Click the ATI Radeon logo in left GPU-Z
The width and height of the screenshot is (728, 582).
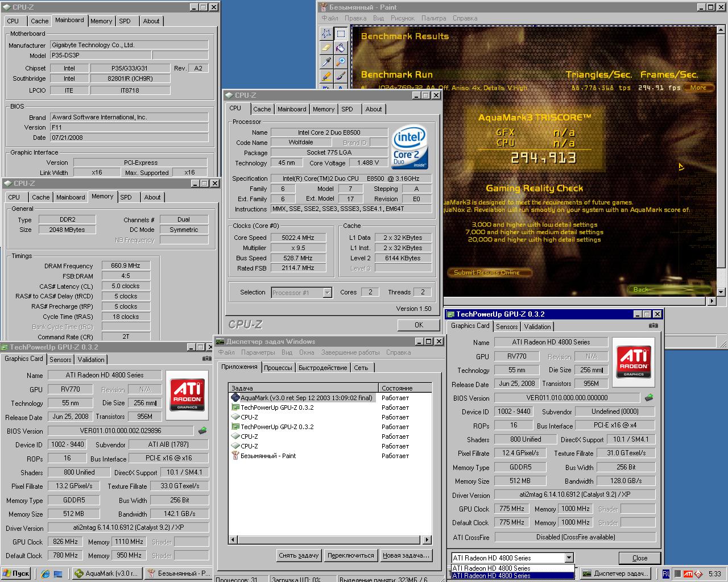pyautogui.click(x=187, y=396)
